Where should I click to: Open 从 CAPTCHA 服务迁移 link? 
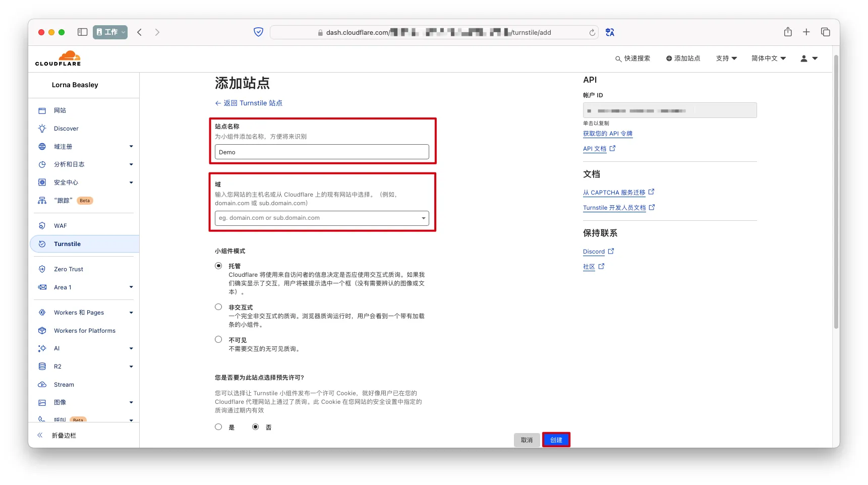(x=618, y=193)
